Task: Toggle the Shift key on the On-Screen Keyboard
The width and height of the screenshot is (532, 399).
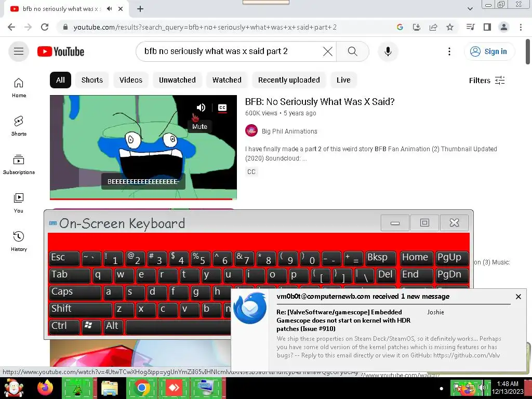Action: (x=81, y=310)
